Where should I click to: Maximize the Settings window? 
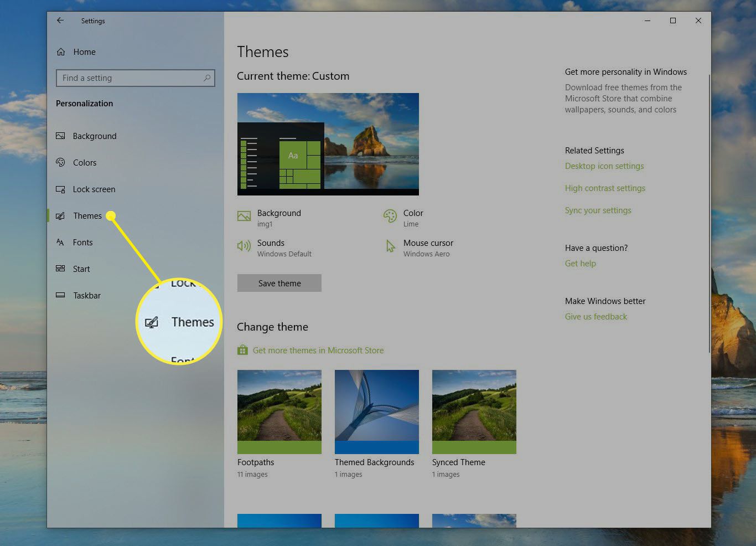pos(673,20)
